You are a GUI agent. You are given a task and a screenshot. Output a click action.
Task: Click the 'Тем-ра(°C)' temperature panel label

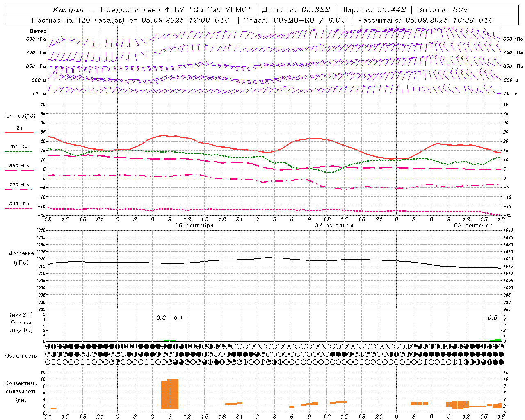[x=19, y=116]
